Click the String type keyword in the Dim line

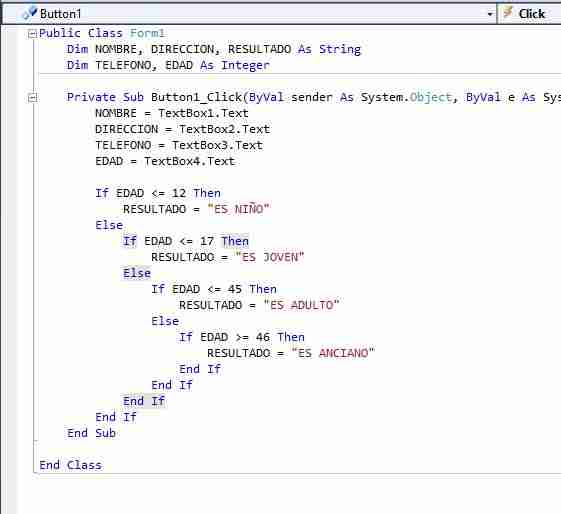click(x=340, y=49)
